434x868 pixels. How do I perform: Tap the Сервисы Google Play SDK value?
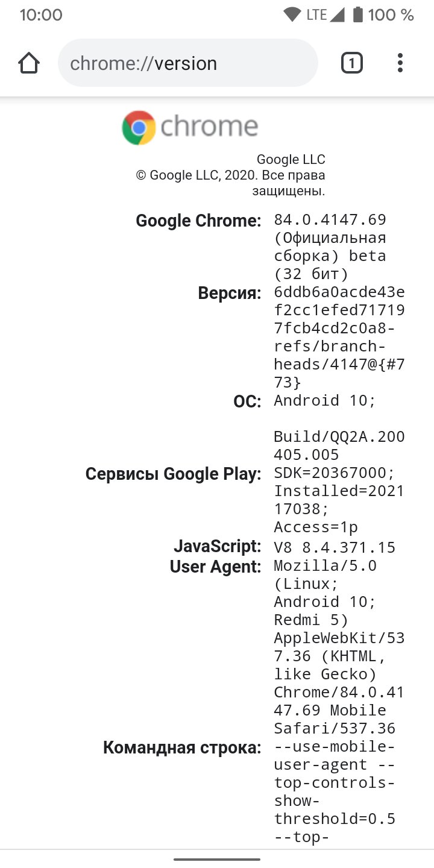339,500
